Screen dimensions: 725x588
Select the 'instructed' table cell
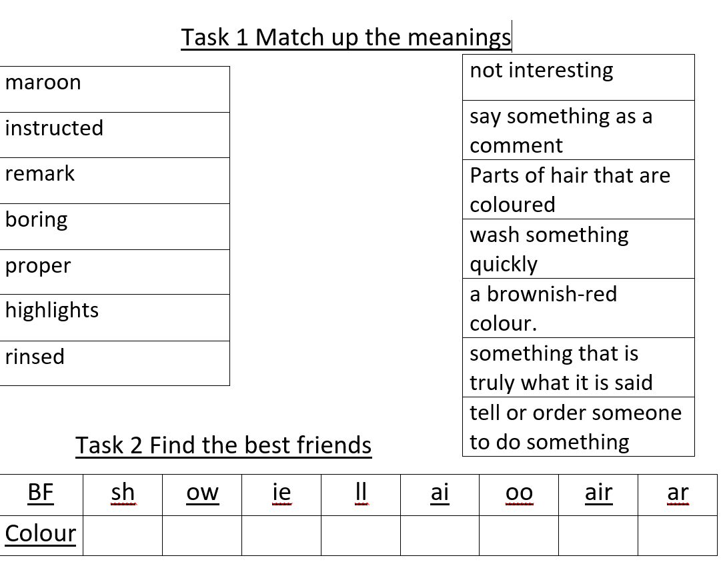[115, 135]
